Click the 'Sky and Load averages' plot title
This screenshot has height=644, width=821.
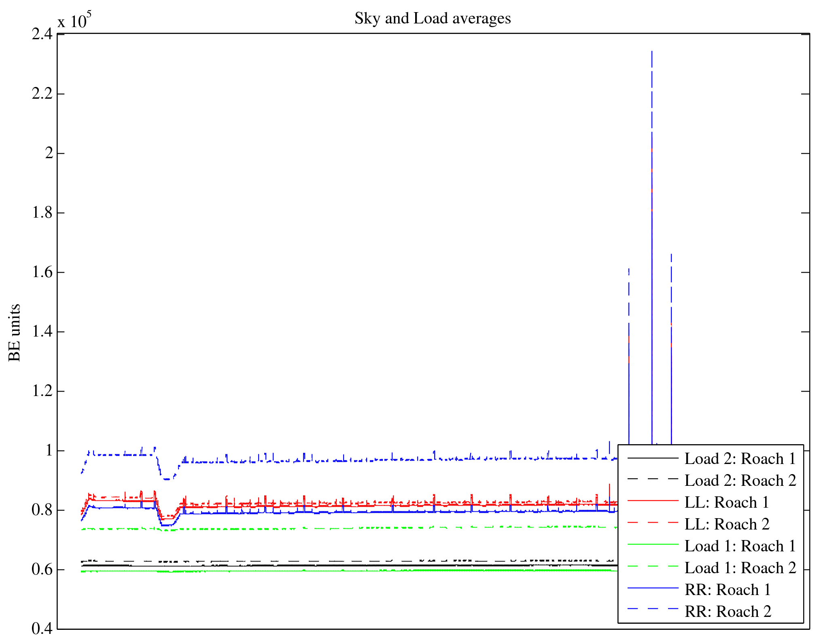pyautogui.click(x=433, y=19)
